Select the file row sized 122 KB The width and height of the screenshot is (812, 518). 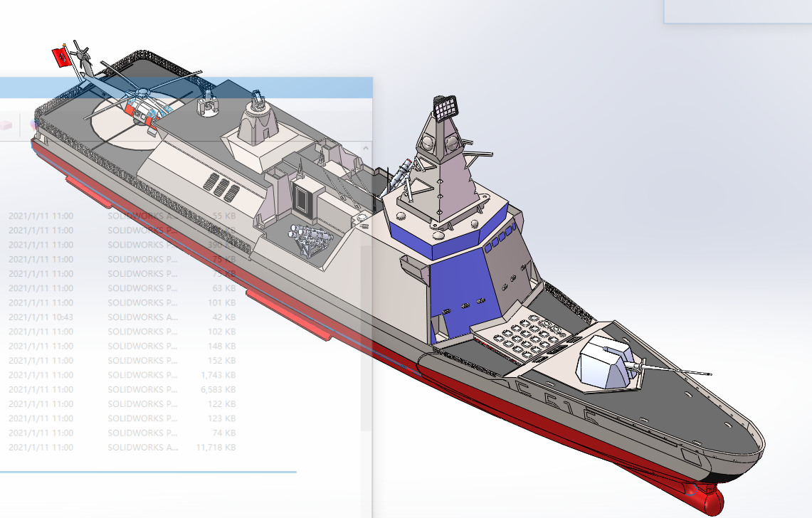122,405
